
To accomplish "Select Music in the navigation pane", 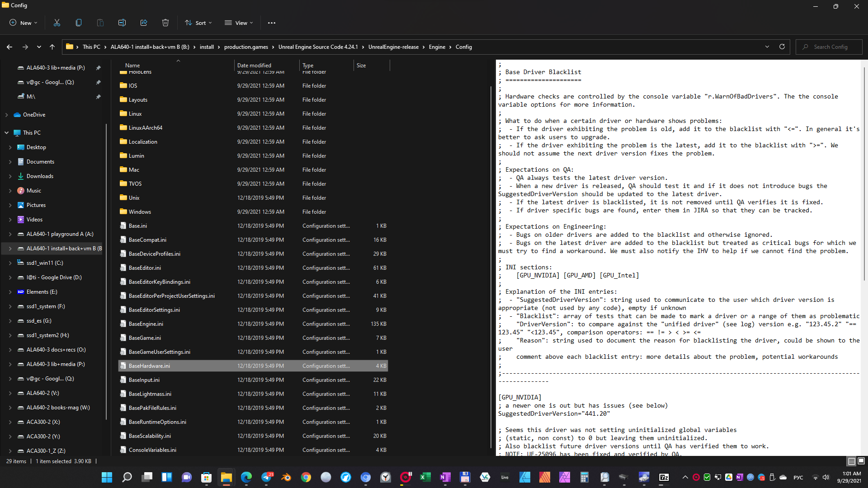I will coord(34,191).
